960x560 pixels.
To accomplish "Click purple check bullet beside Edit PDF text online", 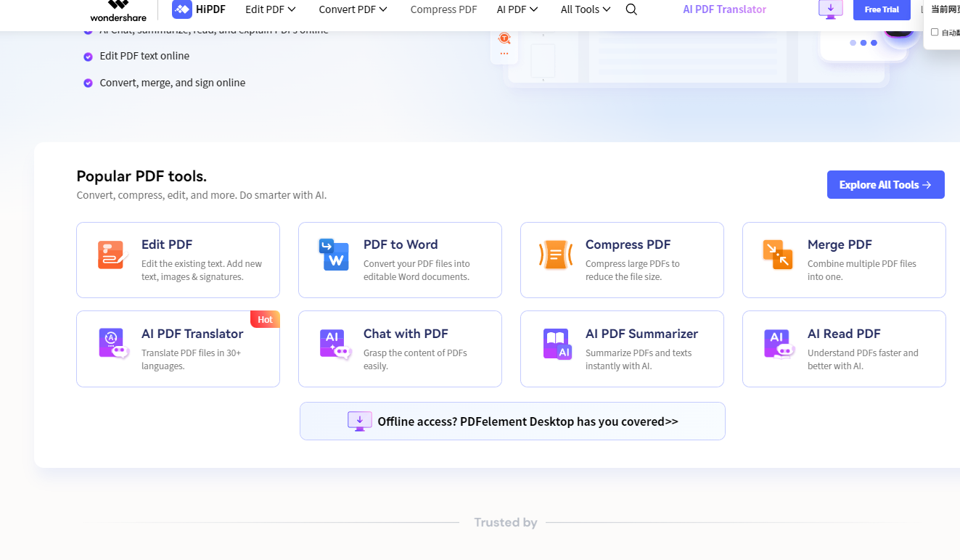I will (x=88, y=57).
